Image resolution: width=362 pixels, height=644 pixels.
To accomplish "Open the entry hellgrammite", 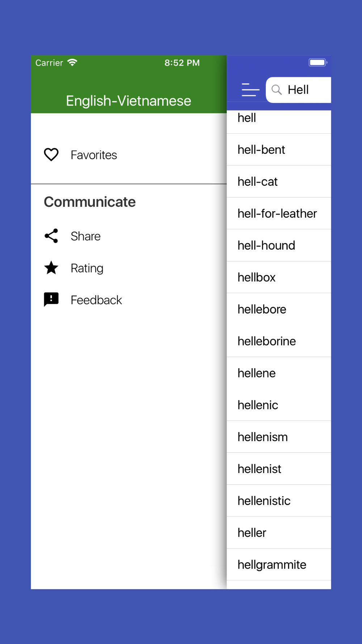I will tap(279, 564).
